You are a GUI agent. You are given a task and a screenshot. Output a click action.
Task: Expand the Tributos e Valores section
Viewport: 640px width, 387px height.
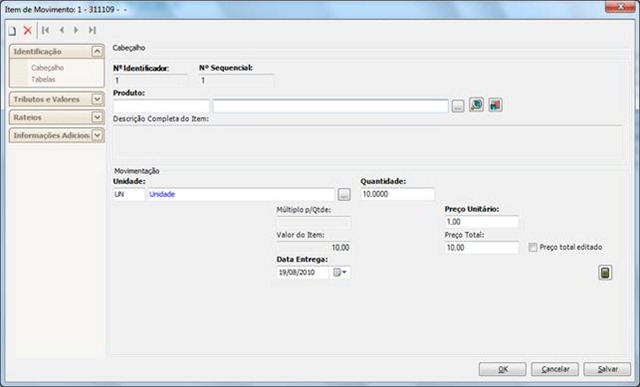[97, 99]
